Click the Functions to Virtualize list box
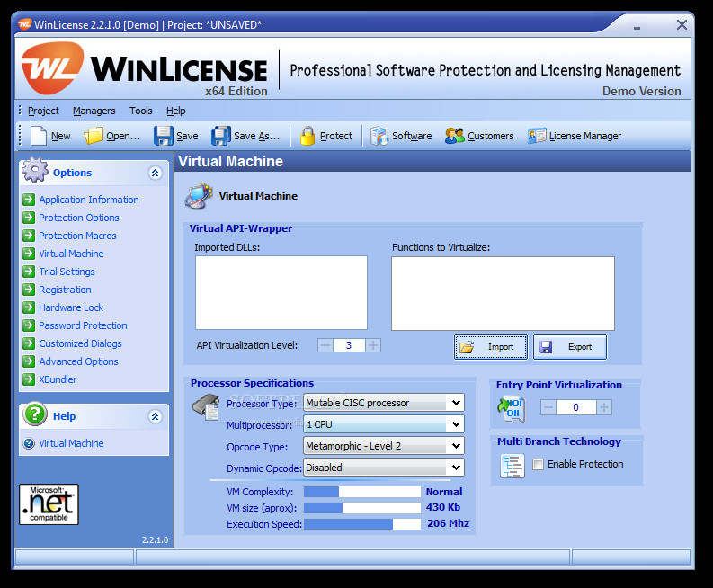The height and width of the screenshot is (588, 713). click(503, 293)
